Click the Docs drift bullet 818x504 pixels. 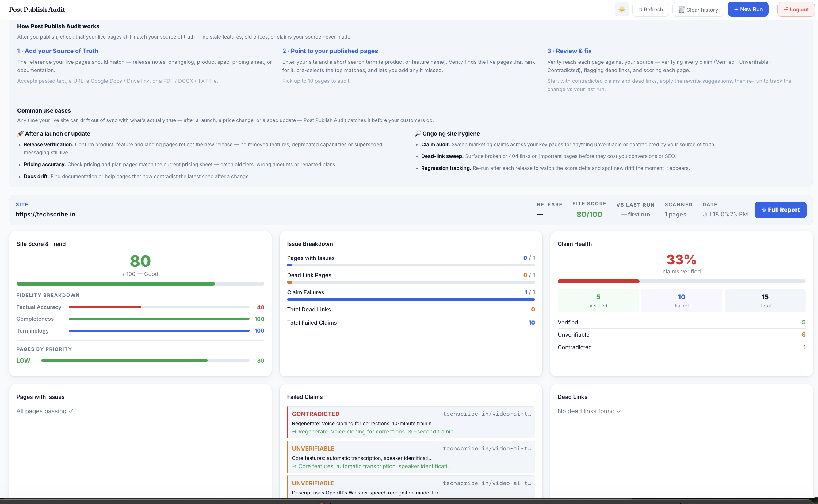pos(137,176)
